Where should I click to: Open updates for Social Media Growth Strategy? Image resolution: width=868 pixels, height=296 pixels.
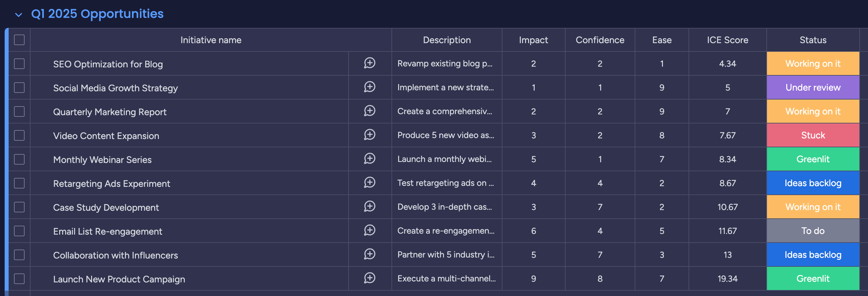click(x=370, y=87)
